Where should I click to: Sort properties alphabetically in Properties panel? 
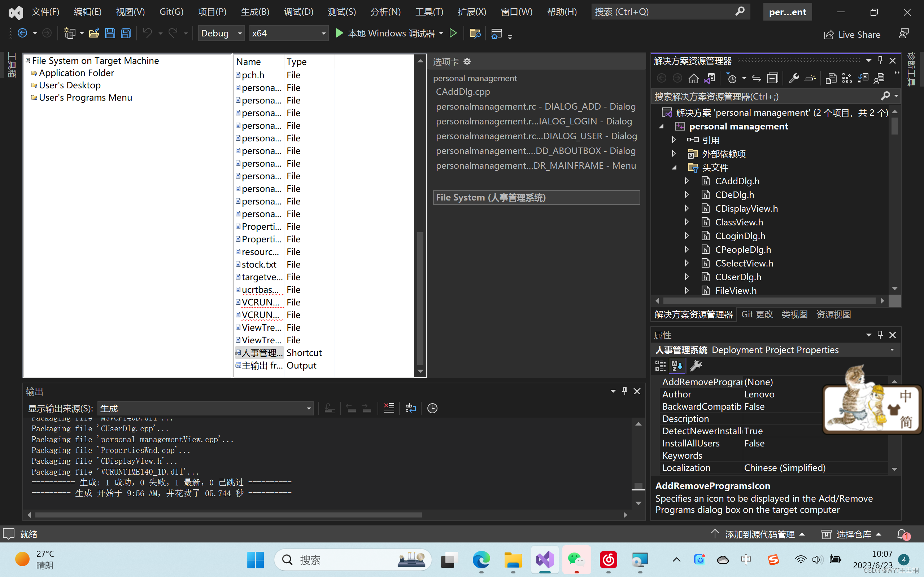(x=677, y=365)
